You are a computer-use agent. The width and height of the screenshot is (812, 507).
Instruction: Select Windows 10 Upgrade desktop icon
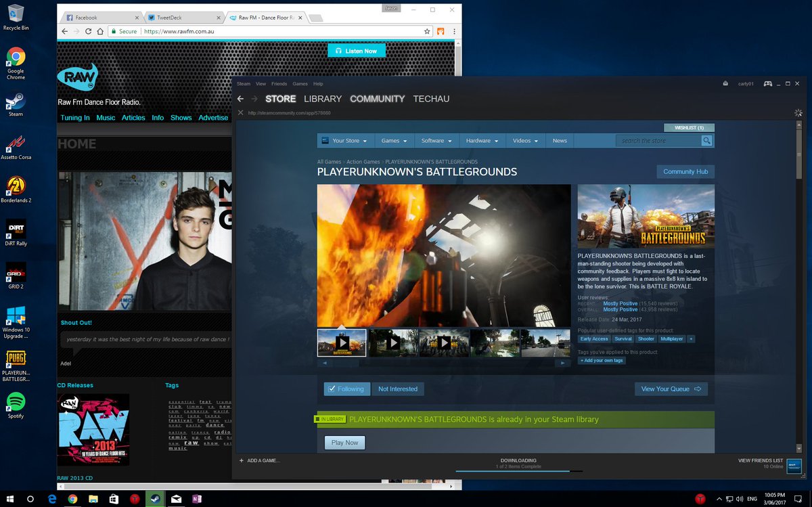(16, 322)
